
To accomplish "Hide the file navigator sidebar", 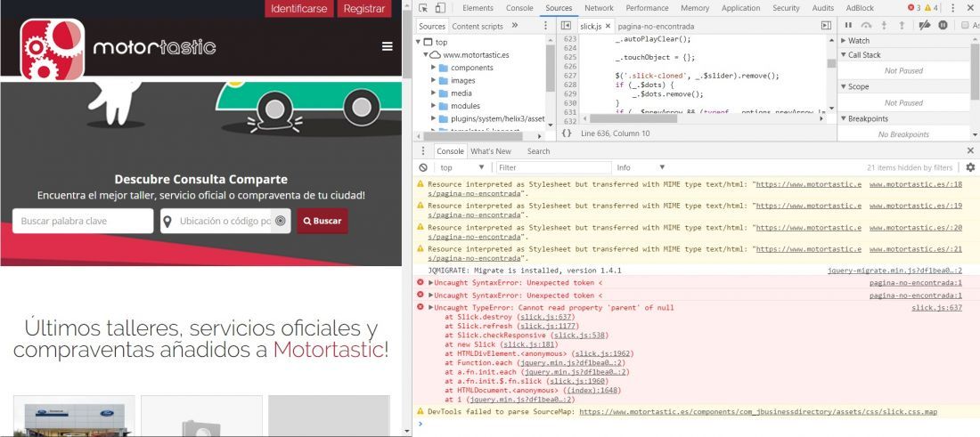I will coord(567,26).
